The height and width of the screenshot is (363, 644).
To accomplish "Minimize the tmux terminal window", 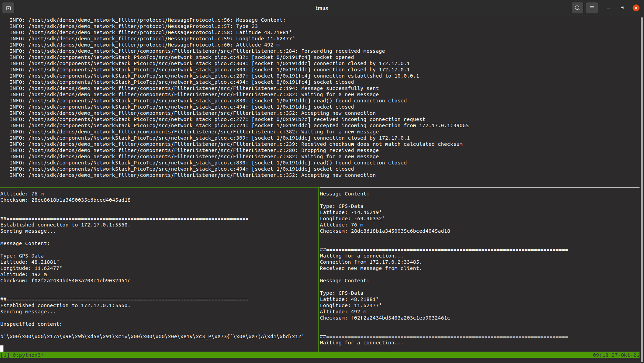I will coord(608,8).
